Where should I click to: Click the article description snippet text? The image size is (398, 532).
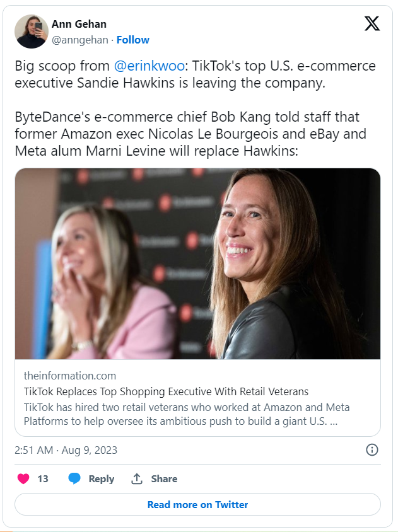pyautogui.click(x=187, y=414)
